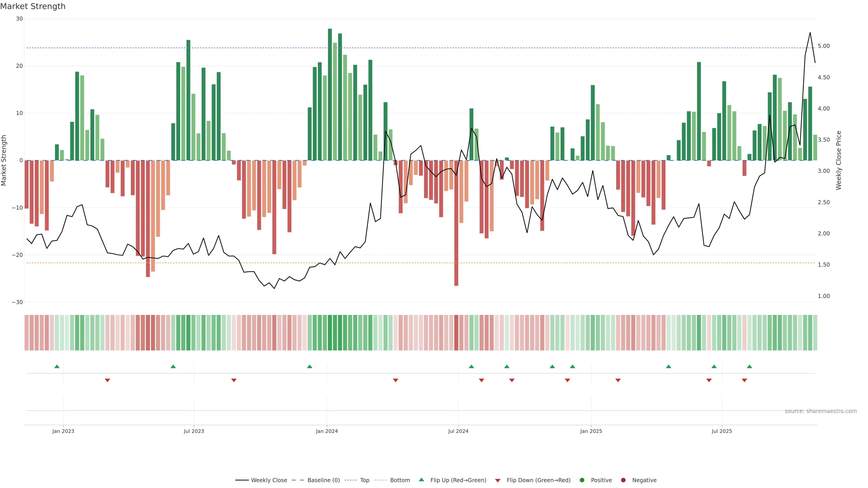This screenshot has width=868, height=488.
Task: Click Flip Up green triangle legend icon
Action: tap(421, 480)
